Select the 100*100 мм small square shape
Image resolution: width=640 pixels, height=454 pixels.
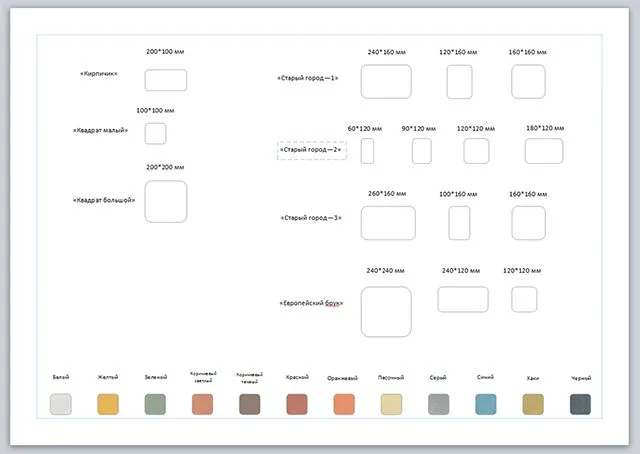(x=156, y=134)
